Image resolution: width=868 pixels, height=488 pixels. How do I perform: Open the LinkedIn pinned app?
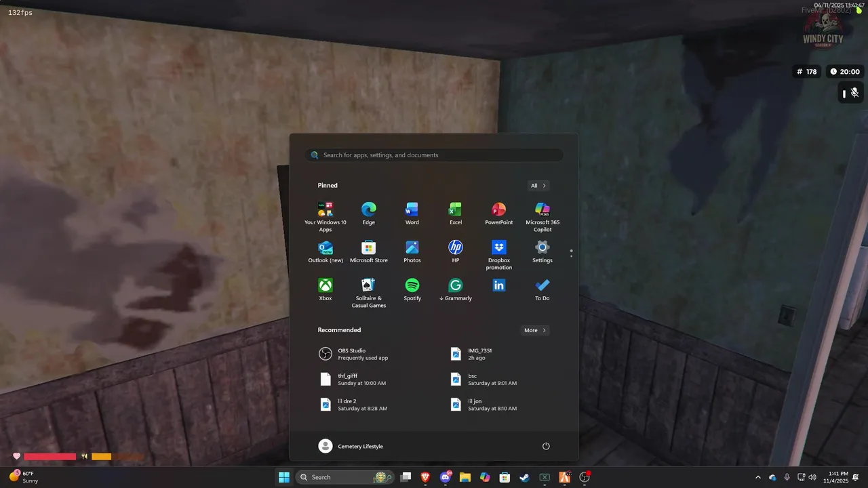[x=499, y=286]
